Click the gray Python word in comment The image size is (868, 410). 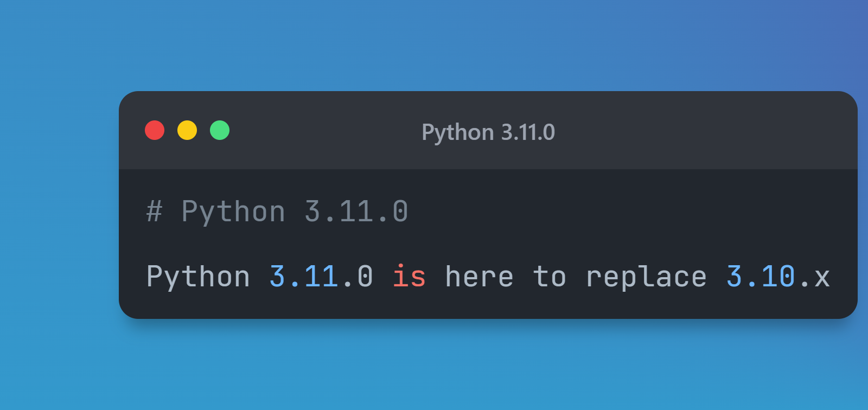pos(233,212)
